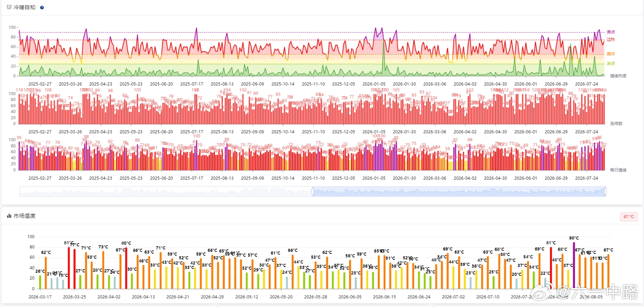This screenshot has height=307, width=644.
Task: Click the 过热 threshold label
Action: [x=611, y=39]
